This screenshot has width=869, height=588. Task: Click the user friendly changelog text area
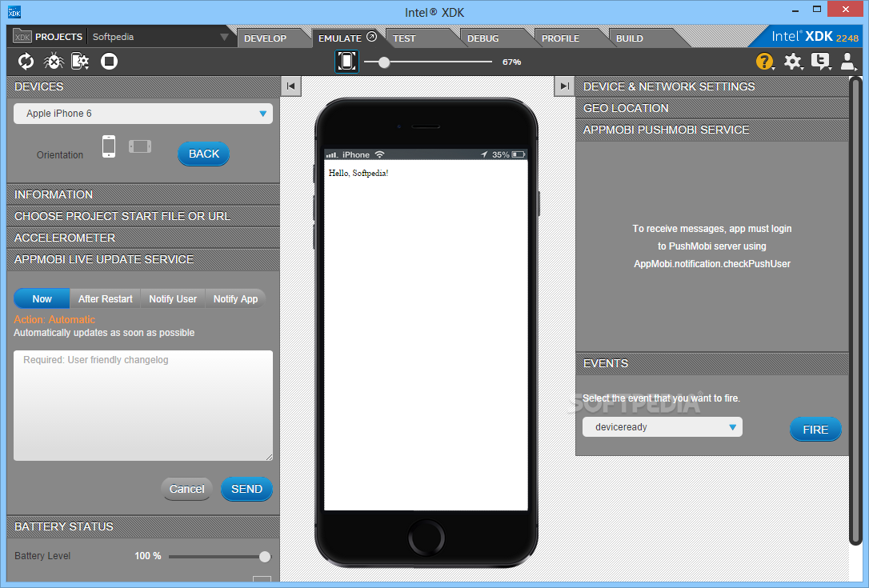tap(143, 405)
